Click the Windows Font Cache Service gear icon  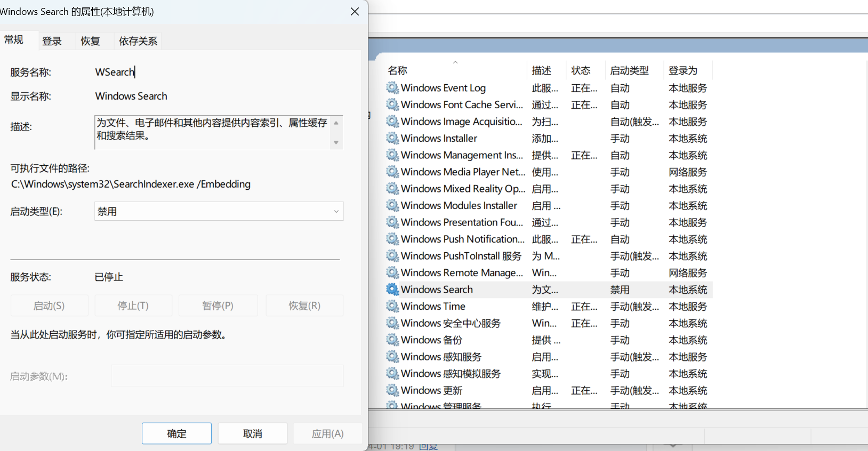coord(392,104)
